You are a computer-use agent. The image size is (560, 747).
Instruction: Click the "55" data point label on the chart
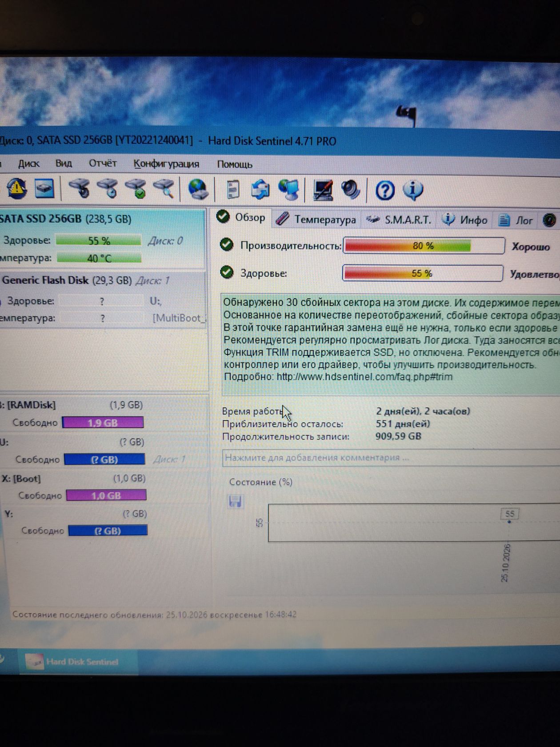click(510, 514)
